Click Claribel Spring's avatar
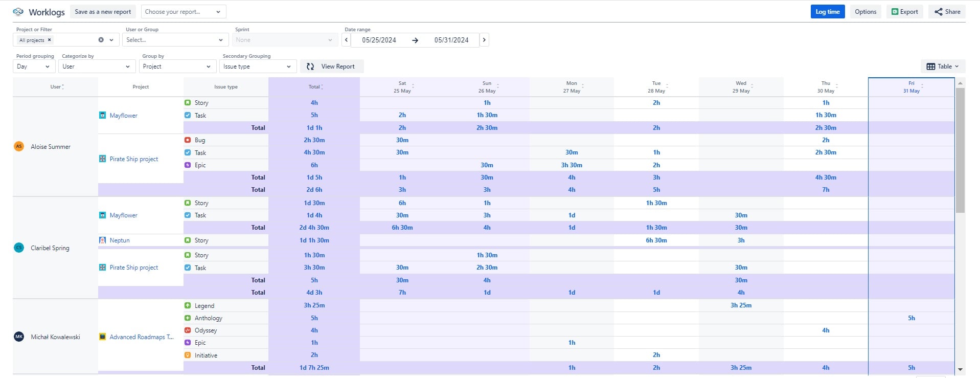The image size is (980, 378). tap(19, 248)
